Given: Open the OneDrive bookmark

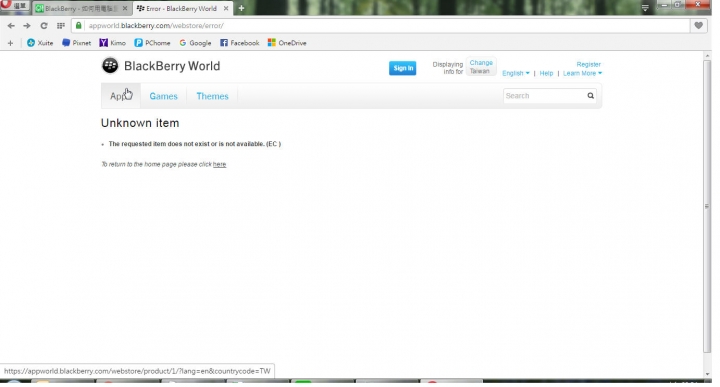Looking at the screenshot, I should [x=287, y=43].
